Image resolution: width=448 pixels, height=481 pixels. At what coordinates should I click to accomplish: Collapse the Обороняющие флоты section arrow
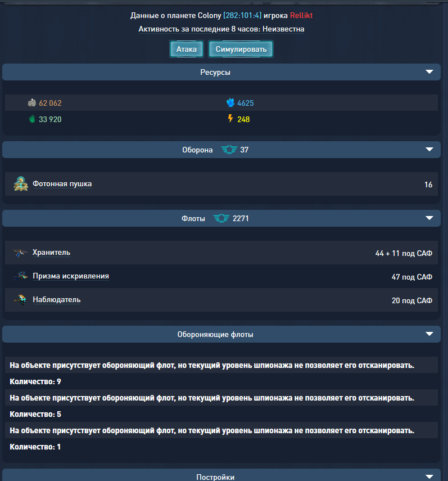pos(429,334)
